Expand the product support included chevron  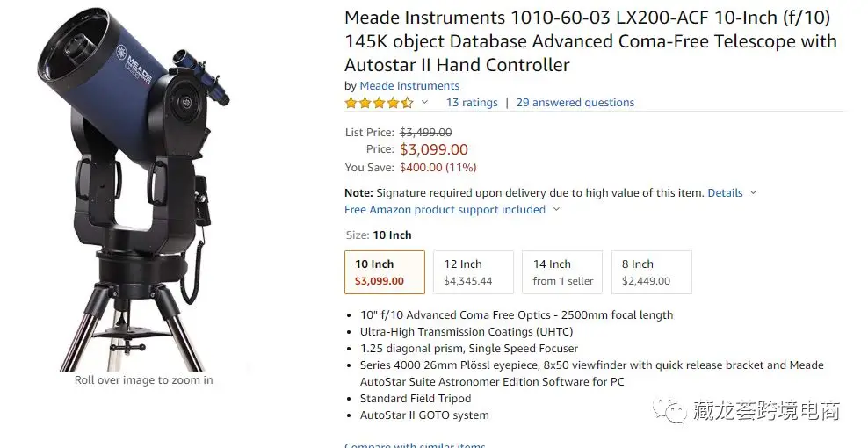[556, 210]
